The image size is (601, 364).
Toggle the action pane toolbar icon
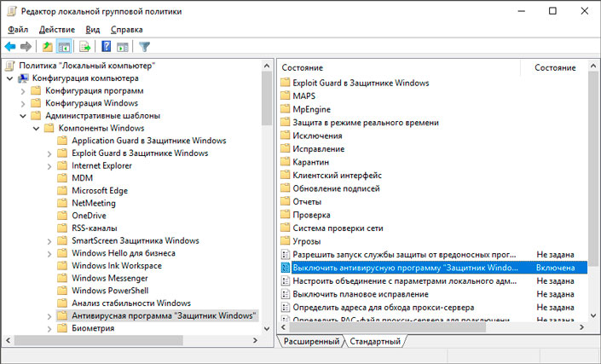tap(122, 47)
